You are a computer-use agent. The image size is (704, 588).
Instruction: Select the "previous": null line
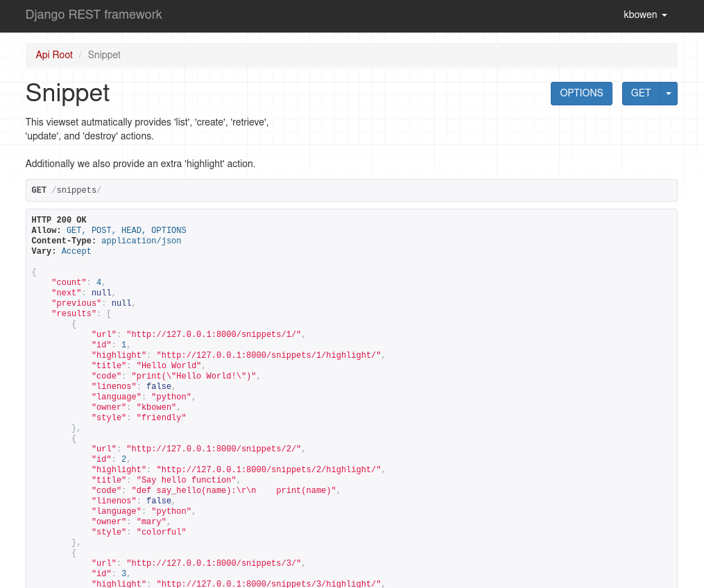pyautogui.click(x=93, y=303)
